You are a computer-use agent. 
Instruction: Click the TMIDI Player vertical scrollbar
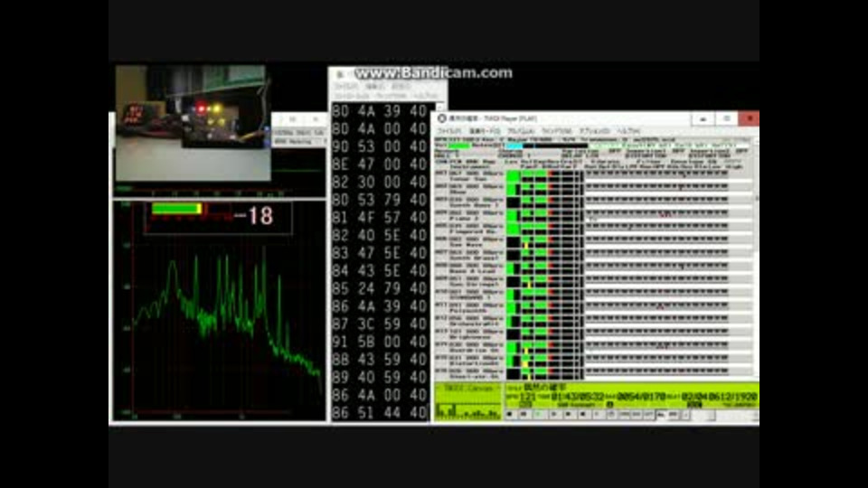click(x=756, y=260)
